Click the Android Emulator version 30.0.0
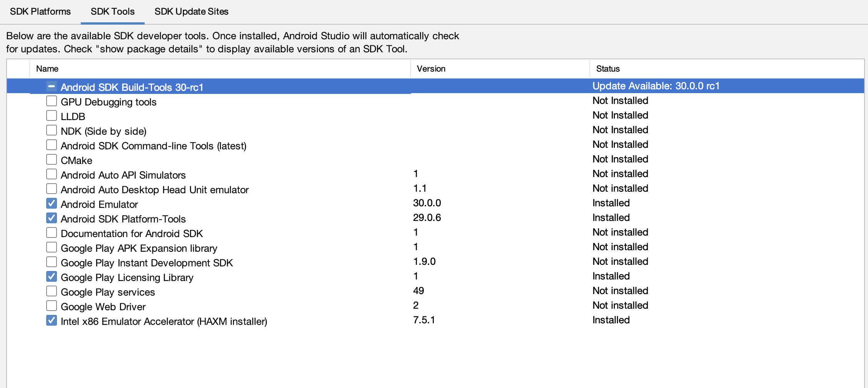Viewport: 868px width, 388px height. point(427,203)
